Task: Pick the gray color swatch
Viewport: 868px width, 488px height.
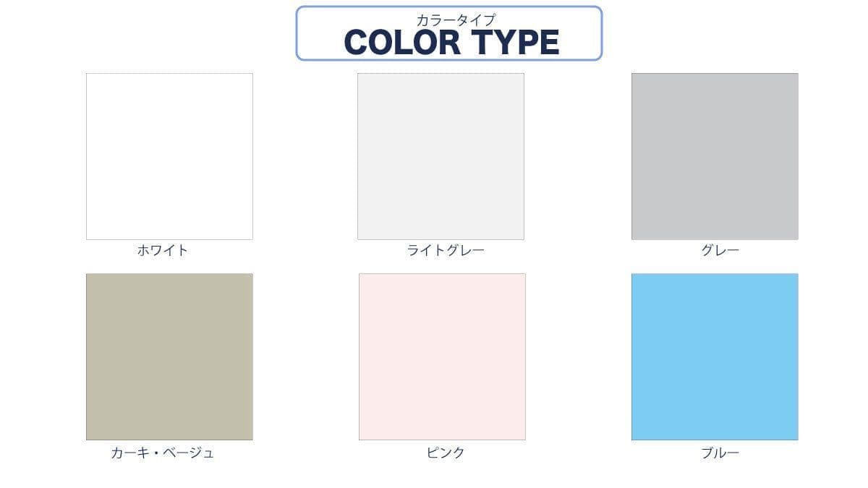Action: click(x=715, y=156)
